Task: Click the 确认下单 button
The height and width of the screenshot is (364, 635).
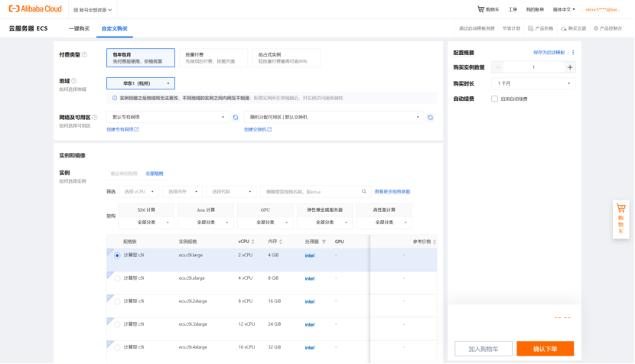Action: pyautogui.click(x=545, y=348)
